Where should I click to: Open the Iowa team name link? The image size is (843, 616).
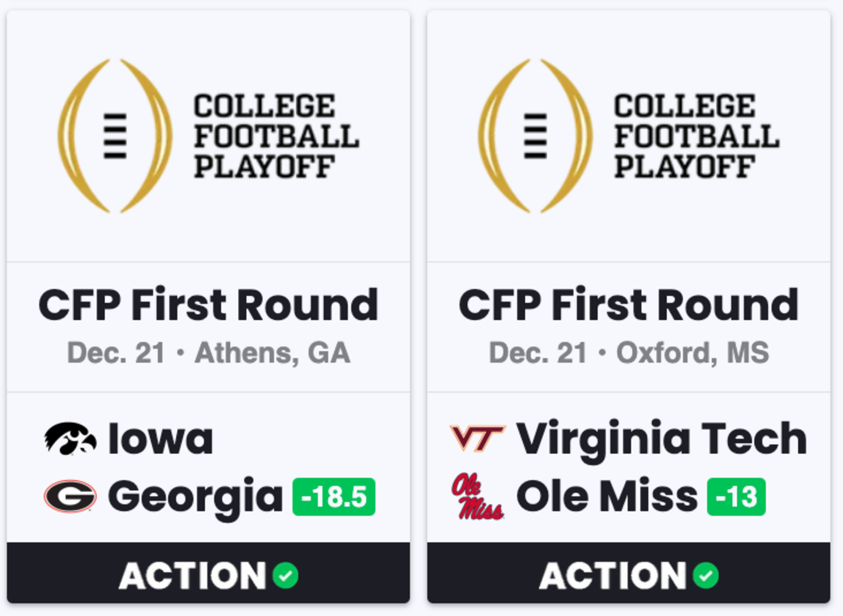point(161,439)
